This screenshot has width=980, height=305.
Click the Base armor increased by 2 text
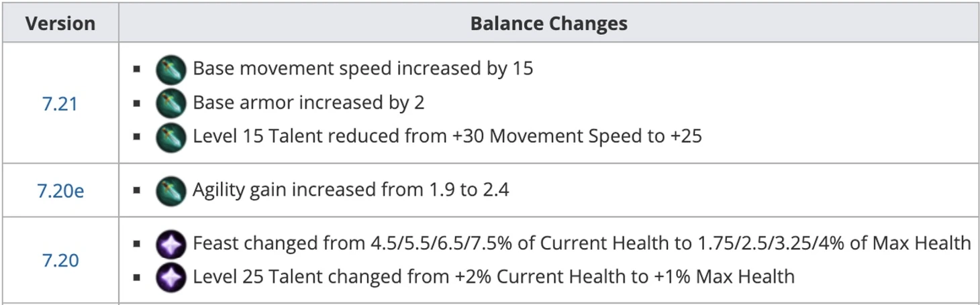point(308,103)
